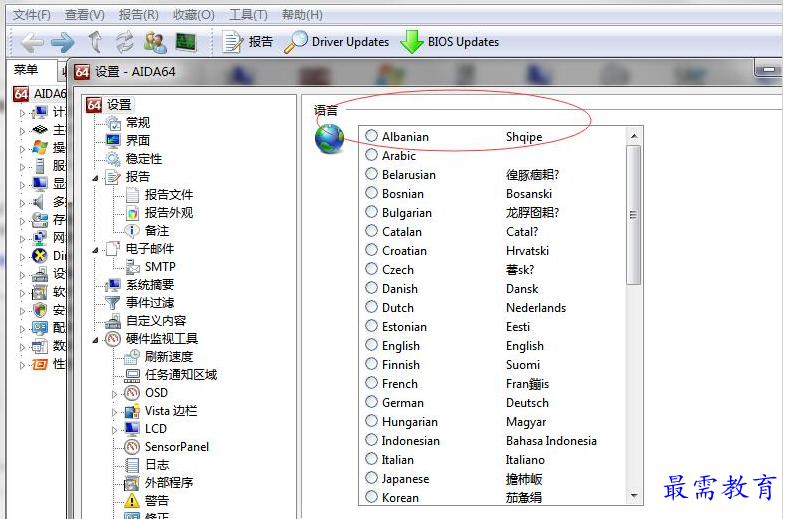Collapse the 报告 settings node
The width and height of the screenshot is (785, 519).
[x=95, y=178]
